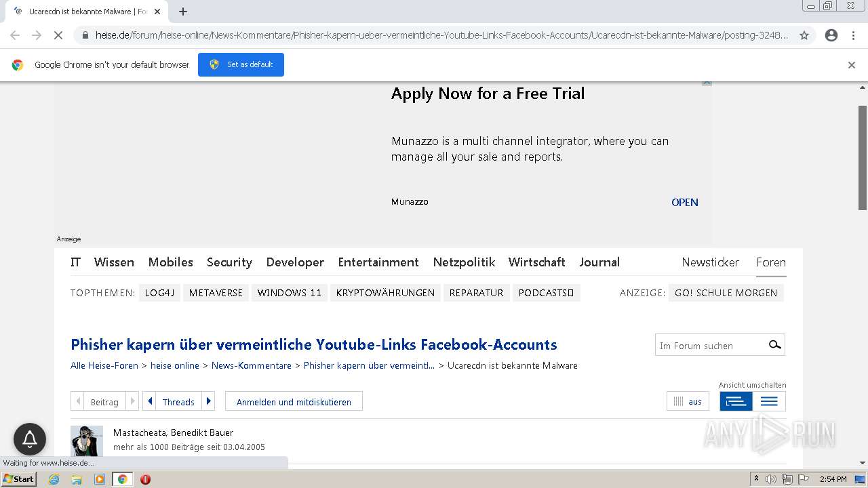Open the Windows Start menu

pos(18,479)
